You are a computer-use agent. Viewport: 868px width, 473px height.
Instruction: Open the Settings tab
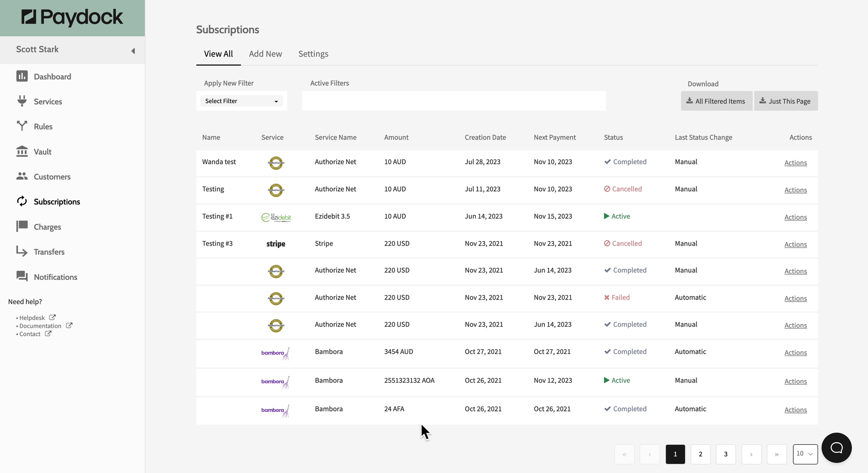click(313, 54)
